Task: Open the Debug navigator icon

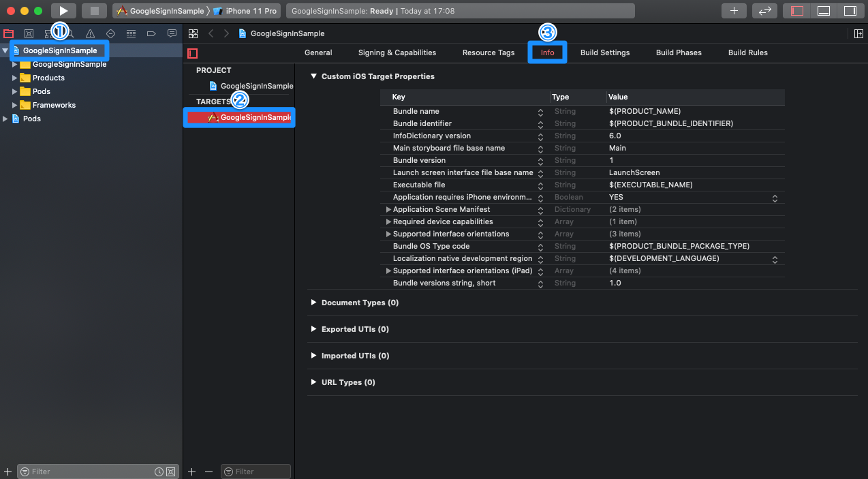Action: (131, 33)
